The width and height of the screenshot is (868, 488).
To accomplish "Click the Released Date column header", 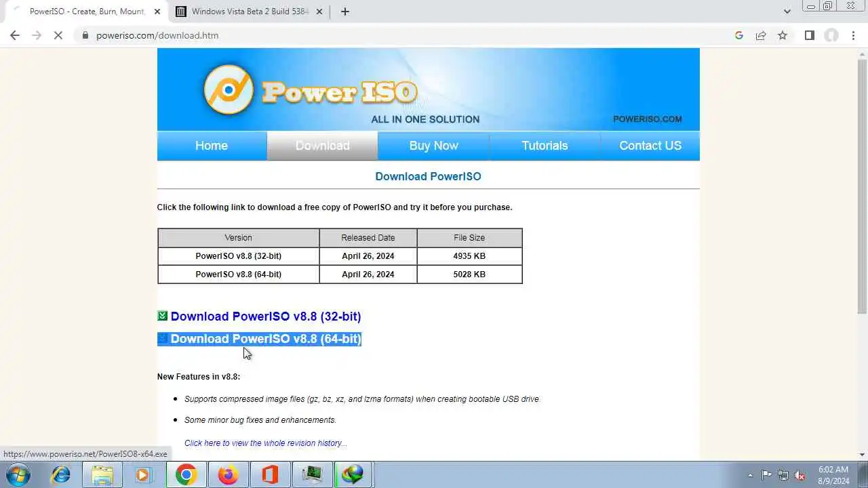I will click(x=368, y=238).
